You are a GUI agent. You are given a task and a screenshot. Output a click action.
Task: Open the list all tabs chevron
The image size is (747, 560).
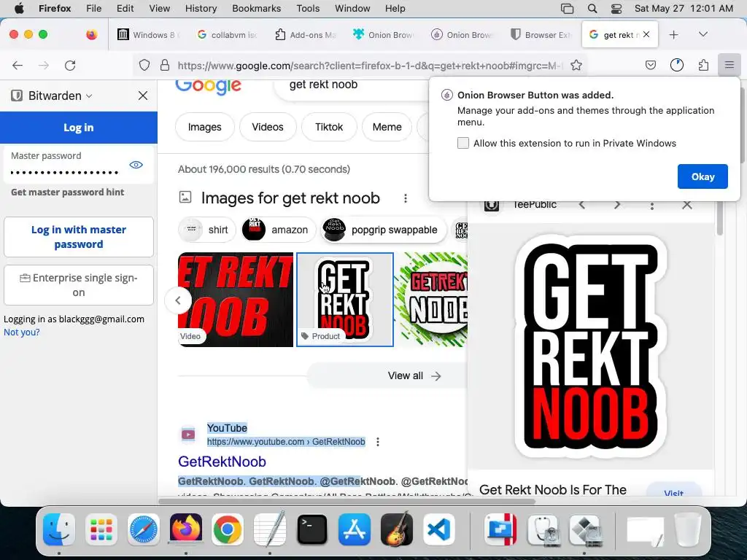click(703, 34)
